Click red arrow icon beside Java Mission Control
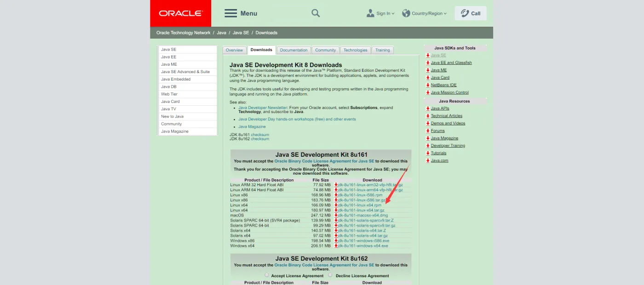Viewport: 644px width, 285px height. point(428,92)
